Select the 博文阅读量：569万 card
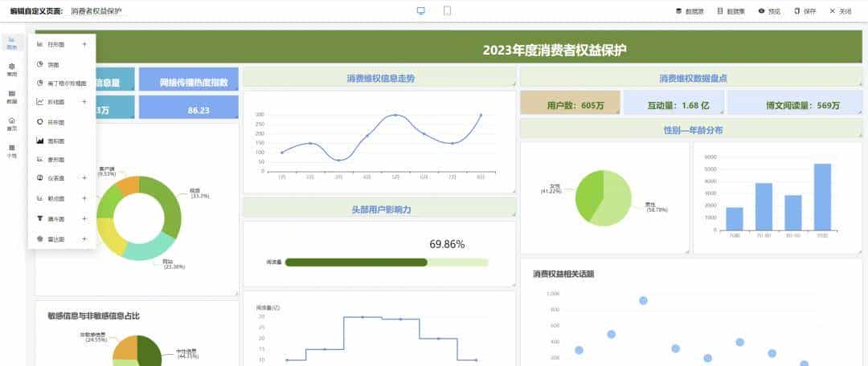The width and height of the screenshot is (868, 366). 794,104
